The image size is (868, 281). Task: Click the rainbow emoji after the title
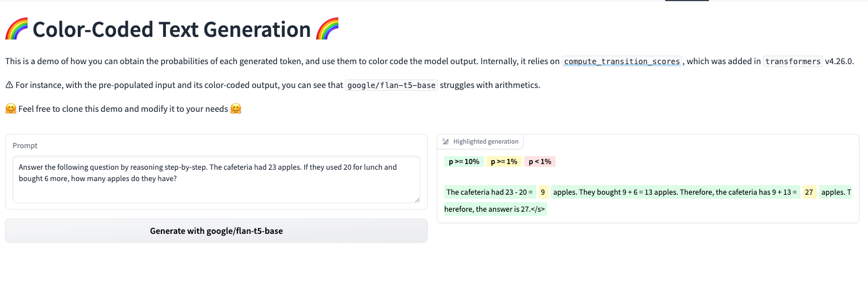click(327, 29)
